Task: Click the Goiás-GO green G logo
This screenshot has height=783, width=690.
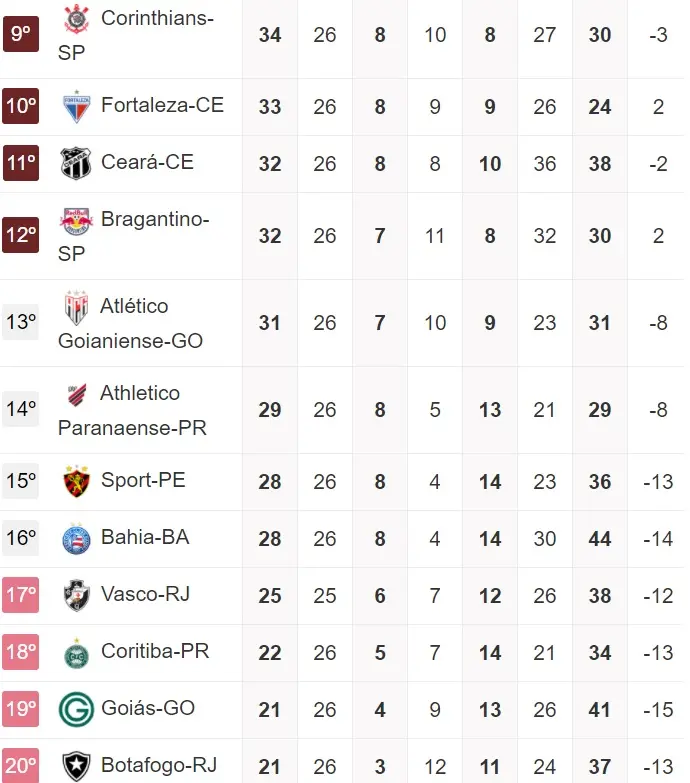Action: (76, 709)
